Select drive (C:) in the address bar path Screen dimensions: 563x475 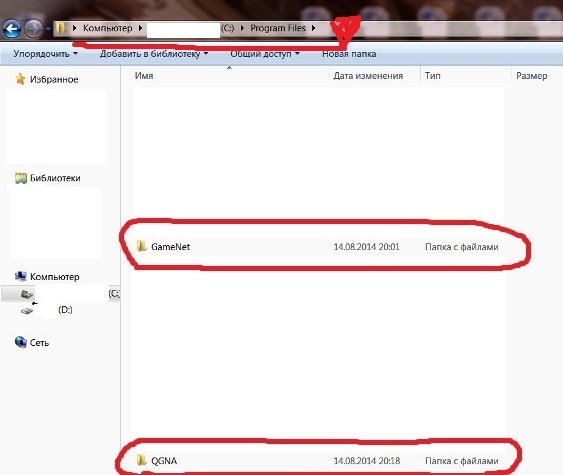tap(227, 28)
